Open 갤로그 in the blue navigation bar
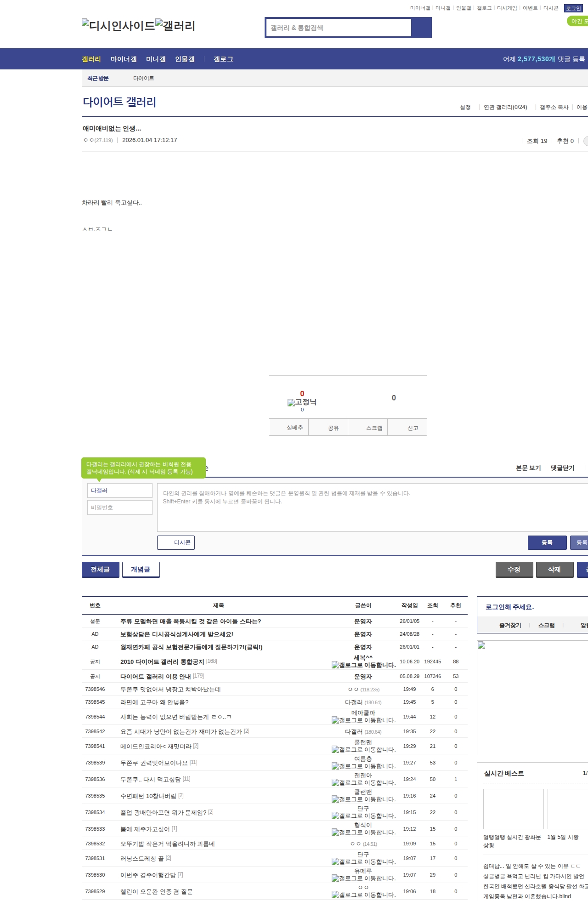The height and width of the screenshot is (901, 588). click(x=223, y=59)
